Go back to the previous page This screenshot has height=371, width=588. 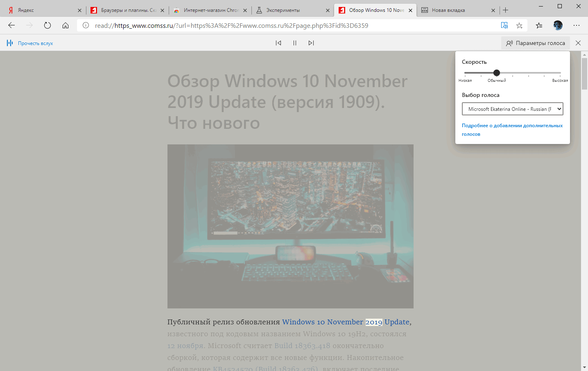click(x=11, y=25)
